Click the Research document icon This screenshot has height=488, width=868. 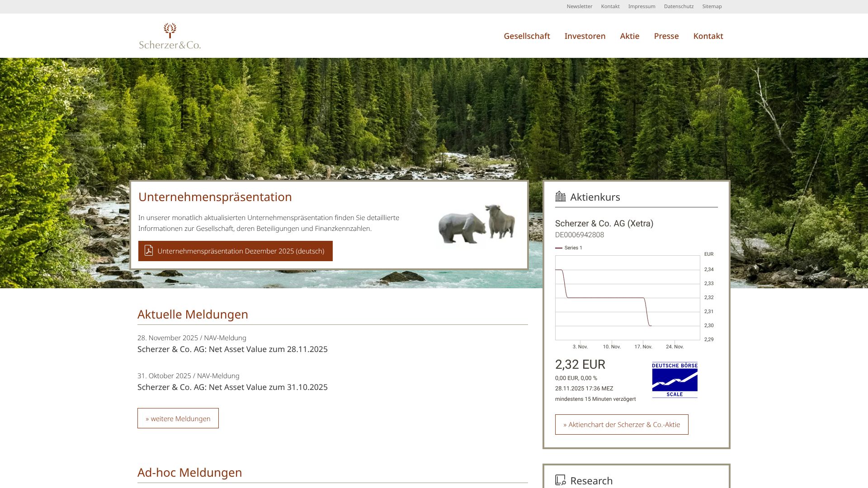[x=561, y=480]
